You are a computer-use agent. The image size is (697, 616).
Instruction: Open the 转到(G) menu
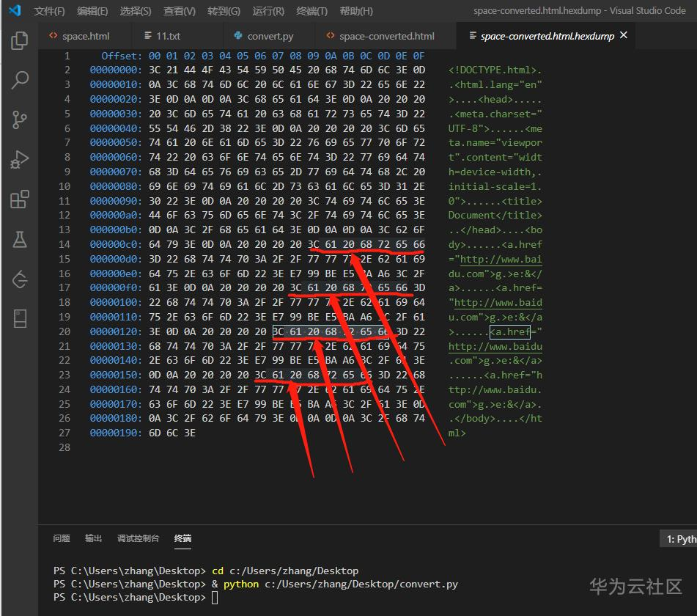click(x=224, y=11)
